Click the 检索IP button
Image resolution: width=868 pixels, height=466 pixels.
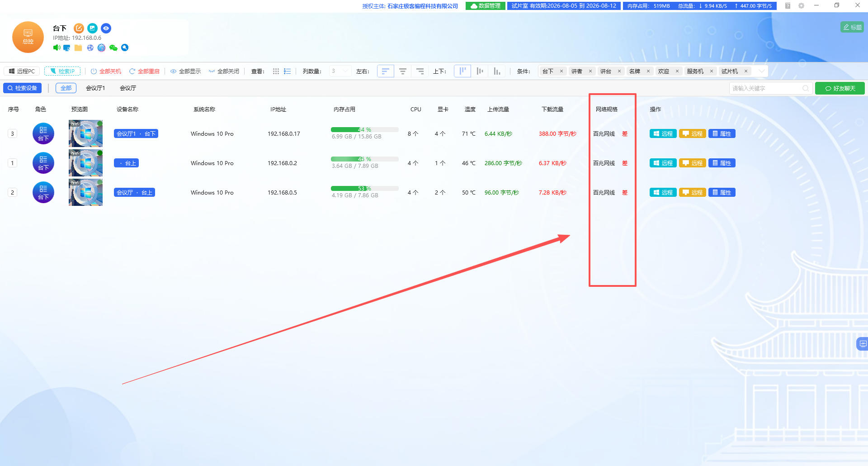tap(62, 71)
